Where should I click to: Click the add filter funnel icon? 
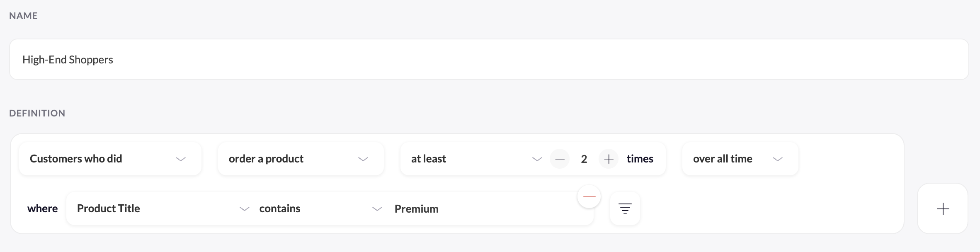pyautogui.click(x=625, y=208)
